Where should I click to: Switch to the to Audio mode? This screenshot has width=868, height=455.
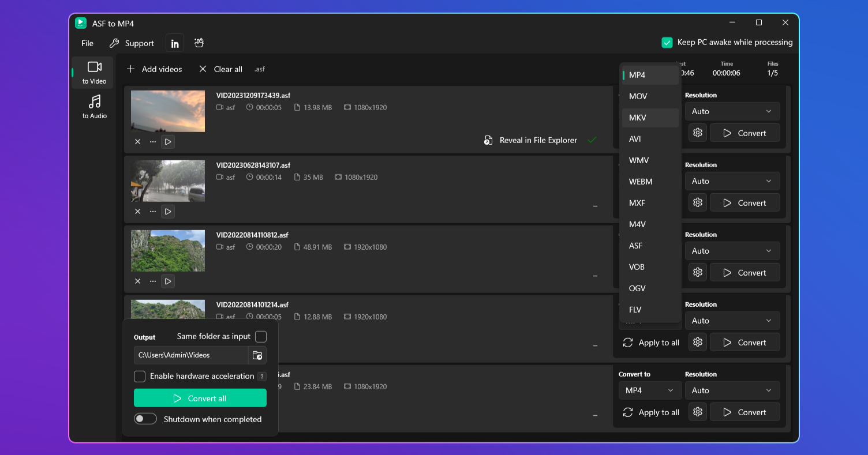click(94, 107)
